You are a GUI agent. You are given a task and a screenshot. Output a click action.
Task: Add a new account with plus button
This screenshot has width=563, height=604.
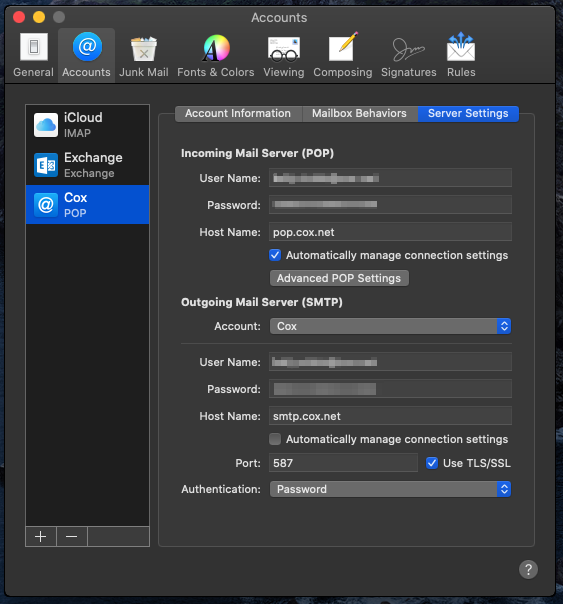click(41, 536)
